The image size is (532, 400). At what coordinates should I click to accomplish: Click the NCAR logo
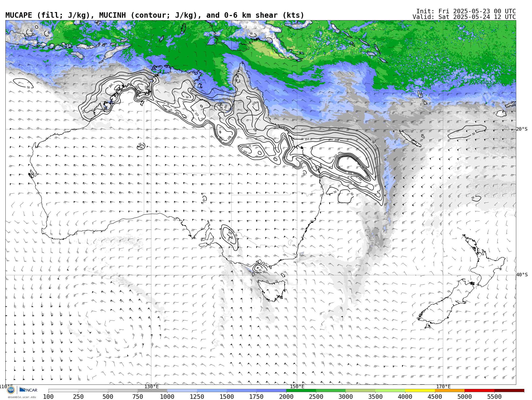[x=28, y=390]
